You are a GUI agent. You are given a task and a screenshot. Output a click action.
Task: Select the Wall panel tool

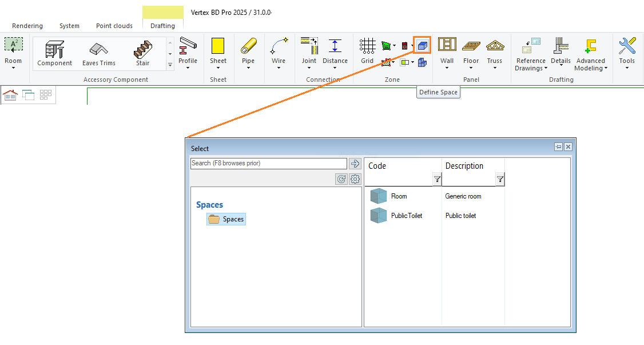(x=447, y=50)
